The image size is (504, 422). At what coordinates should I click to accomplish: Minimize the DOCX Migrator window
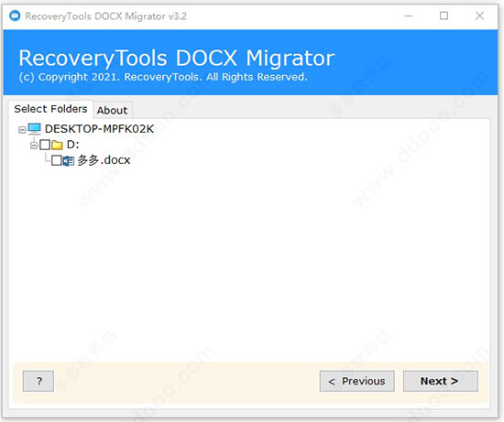(409, 16)
